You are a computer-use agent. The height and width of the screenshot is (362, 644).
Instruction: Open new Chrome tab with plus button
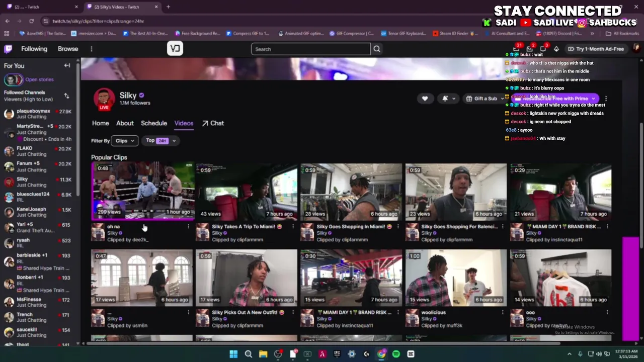(x=168, y=7)
